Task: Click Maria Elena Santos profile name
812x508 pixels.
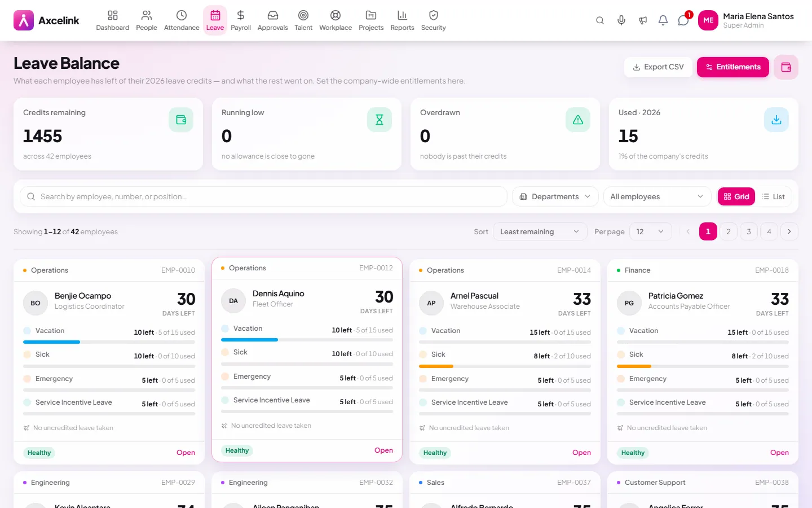Action: point(758,16)
